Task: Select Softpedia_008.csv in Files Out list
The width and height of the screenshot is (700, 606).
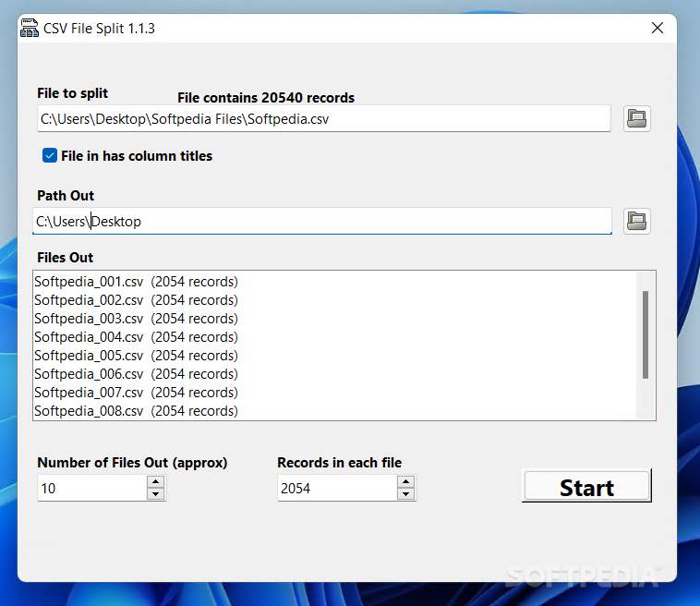Action: point(335,411)
